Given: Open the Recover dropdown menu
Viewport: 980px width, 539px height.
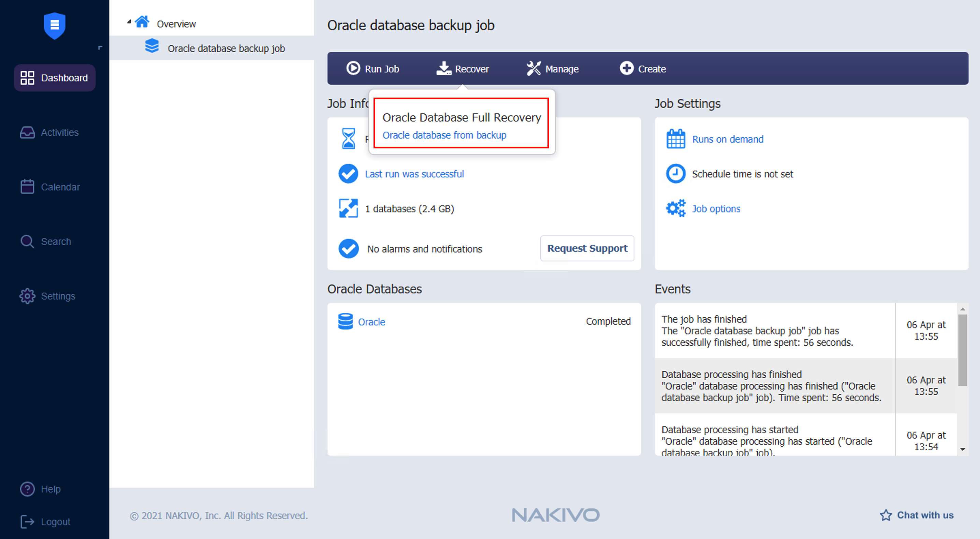Looking at the screenshot, I should coord(462,69).
